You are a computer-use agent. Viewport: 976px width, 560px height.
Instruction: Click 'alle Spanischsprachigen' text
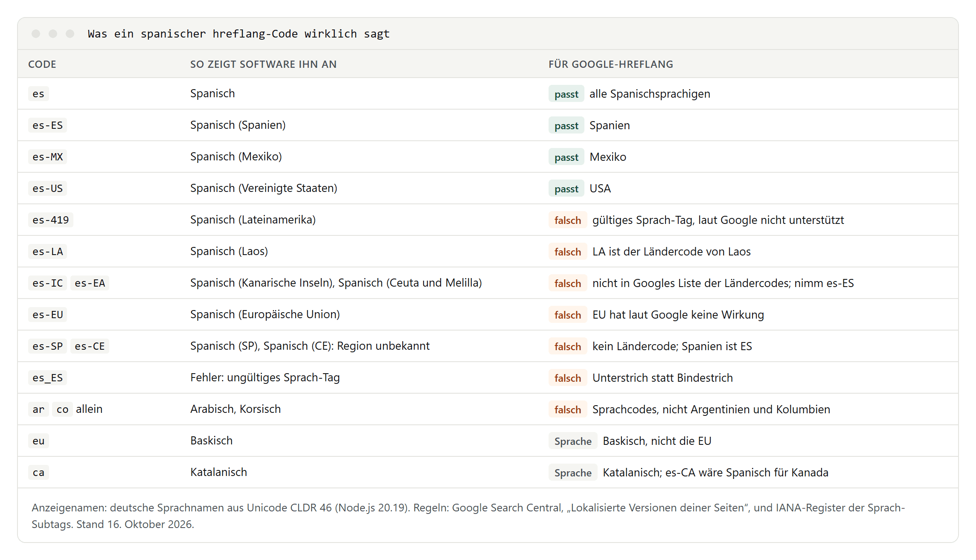[650, 94]
